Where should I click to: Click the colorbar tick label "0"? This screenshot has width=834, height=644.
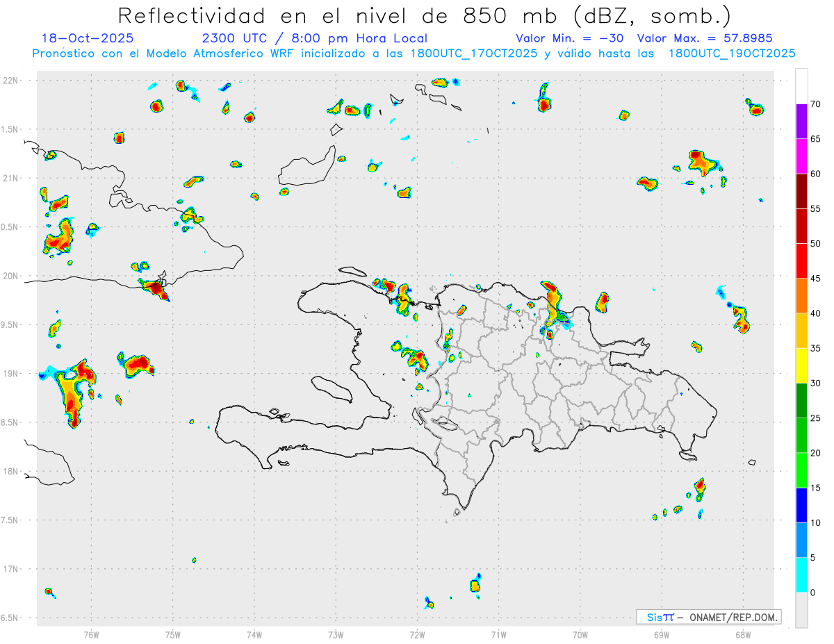[812, 593]
